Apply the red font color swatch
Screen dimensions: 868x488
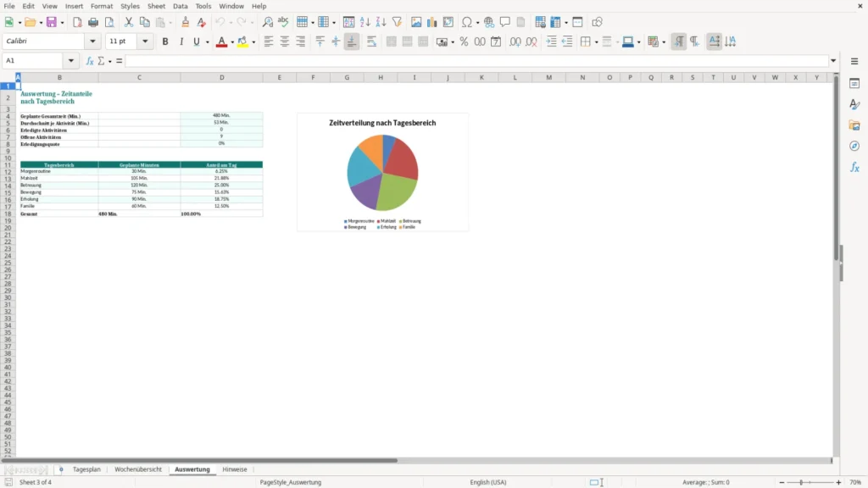[221, 42]
